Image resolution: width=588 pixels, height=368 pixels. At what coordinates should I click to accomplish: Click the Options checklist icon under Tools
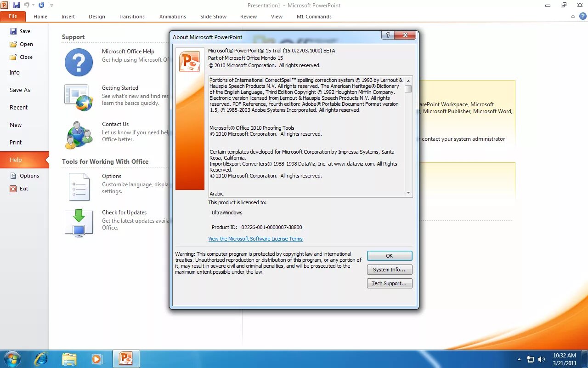[x=79, y=187]
